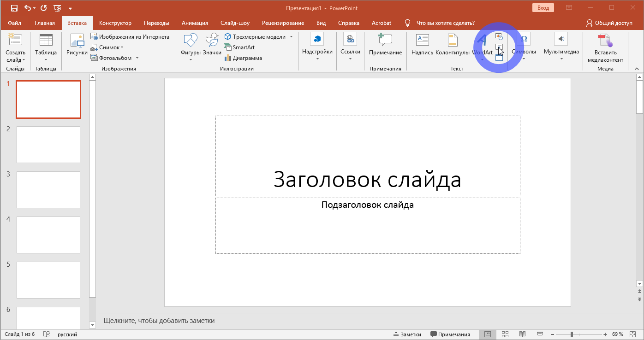Expand Трехмерные модели dropdown arrow

[x=291, y=37]
